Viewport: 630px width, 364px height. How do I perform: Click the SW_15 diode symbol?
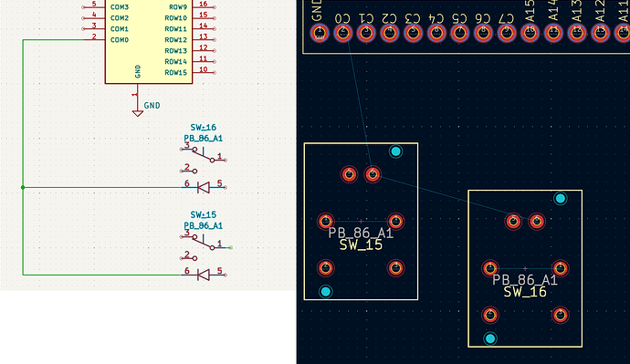point(204,275)
